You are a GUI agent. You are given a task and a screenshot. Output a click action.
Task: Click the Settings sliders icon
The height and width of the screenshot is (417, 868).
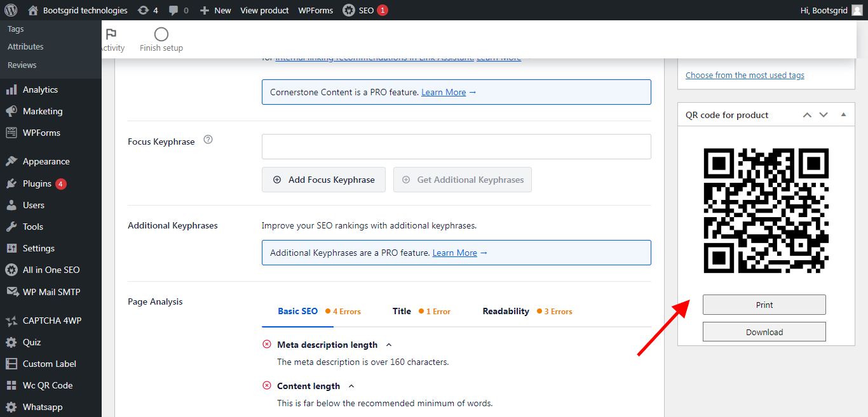(11, 249)
